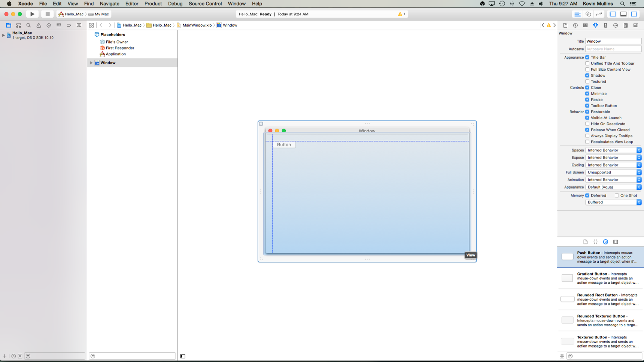Open the View Effects inspector
The image size is (644, 362).
point(636,25)
